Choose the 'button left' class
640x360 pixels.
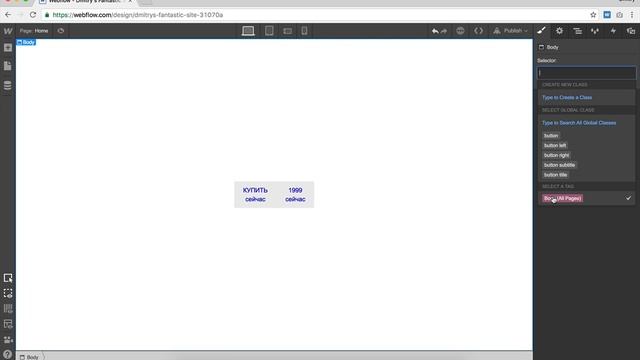555,145
